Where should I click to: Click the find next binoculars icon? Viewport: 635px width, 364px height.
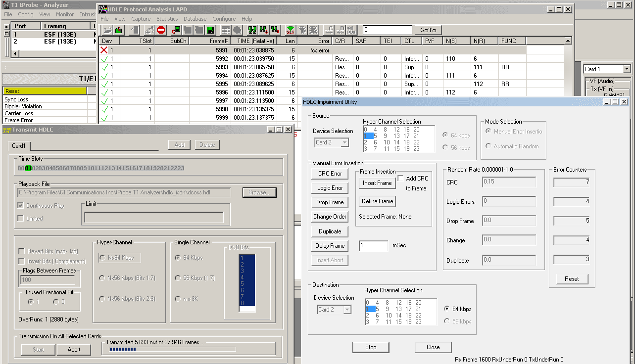click(264, 30)
